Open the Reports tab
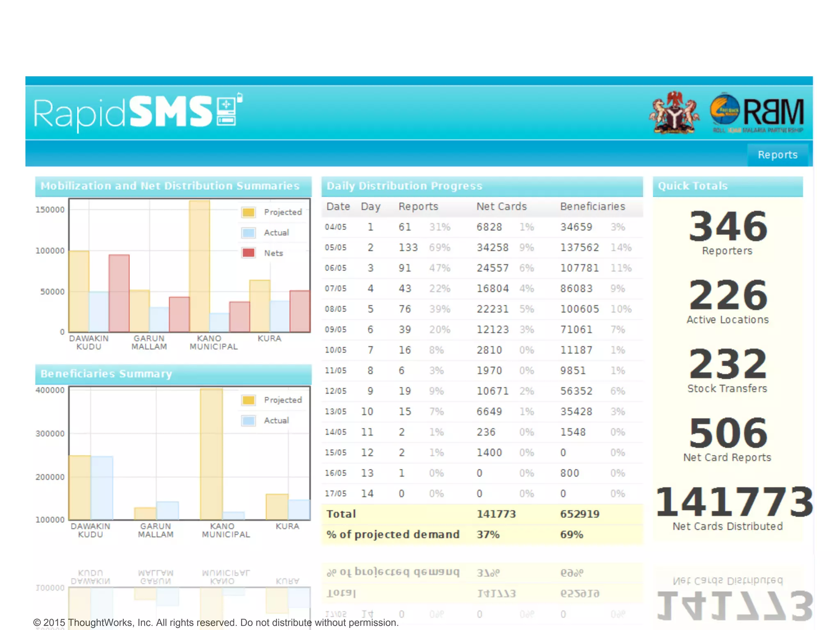This screenshot has height=630, width=840. point(777,155)
